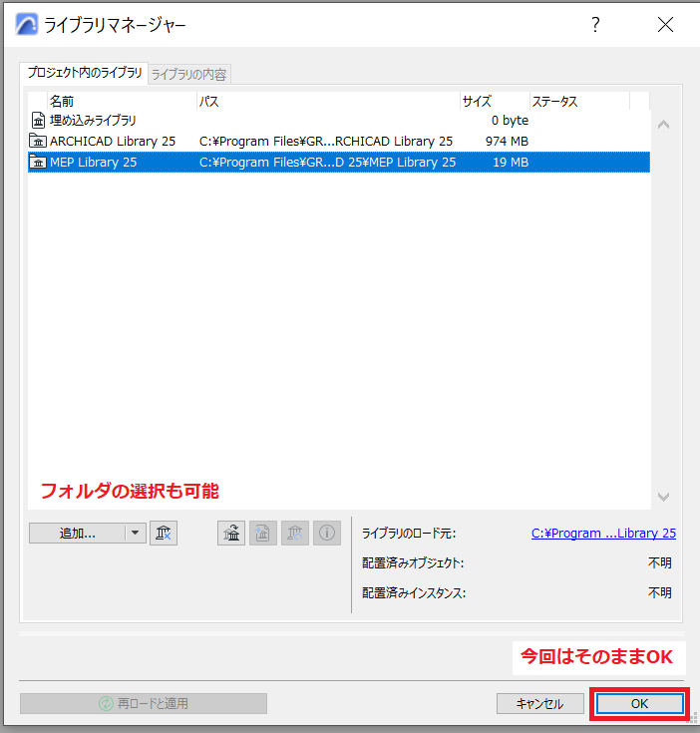Click the ARCHICAD Library 25 folder icon
Screen dimensions: 700x733
coord(38,141)
